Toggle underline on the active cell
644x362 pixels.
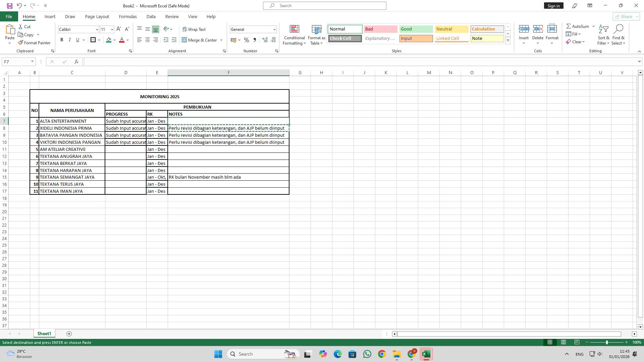(77, 40)
